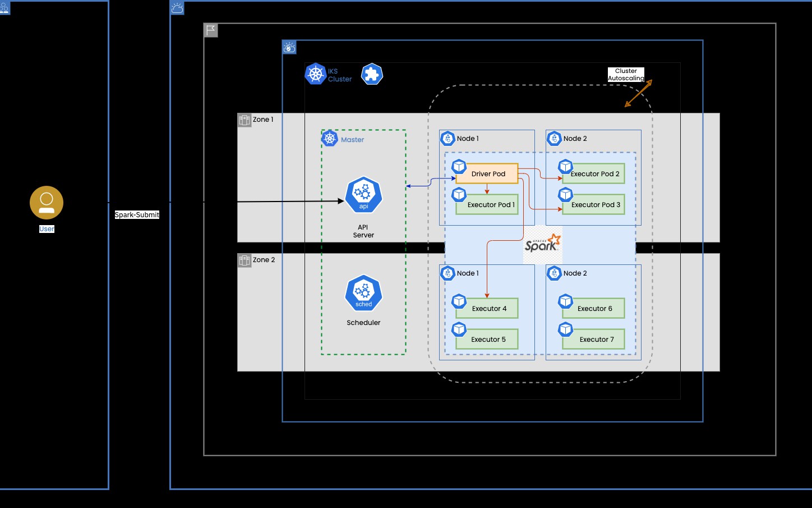The height and width of the screenshot is (508, 812).
Task: Click the Node 1 icon in Zone 2
Action: tap(447, 273)
